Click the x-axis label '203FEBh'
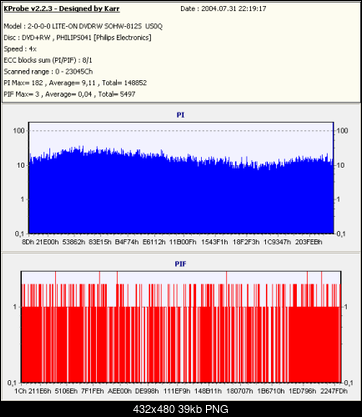This screenshot has width=362, height=417. (x=309, y=242)
